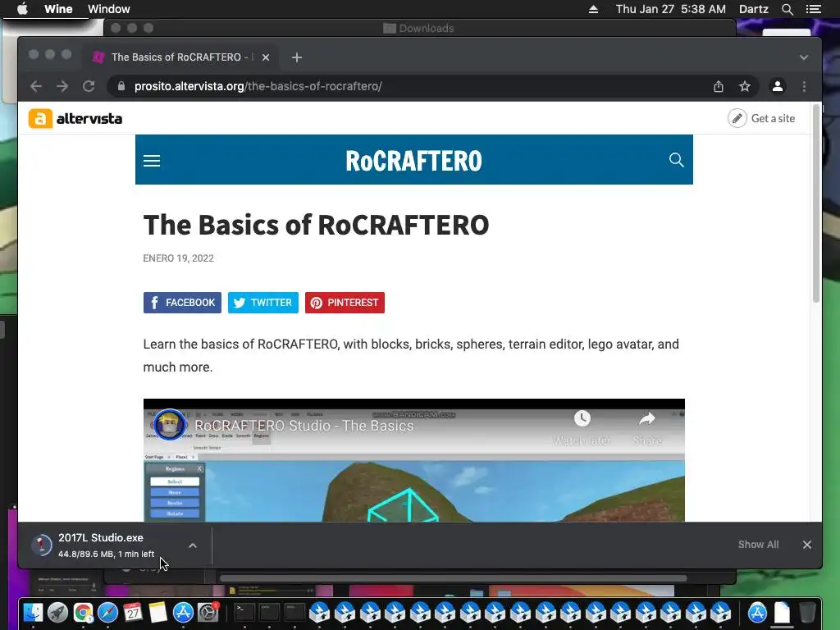Click the learn the basics paragraph text
The height and width of the screenshot is (630, 840).
[411, 356]
